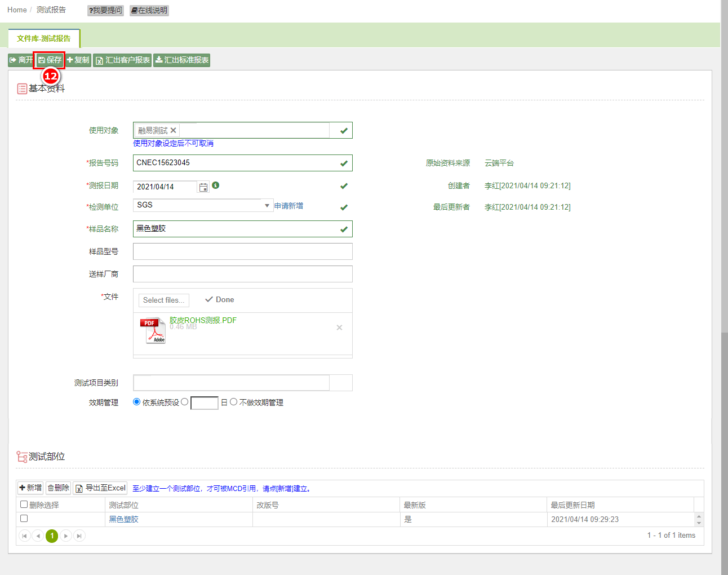Click the 测试部位 section icon
Image resolution: width=728 pixels, height=575 pixels.
22,457
